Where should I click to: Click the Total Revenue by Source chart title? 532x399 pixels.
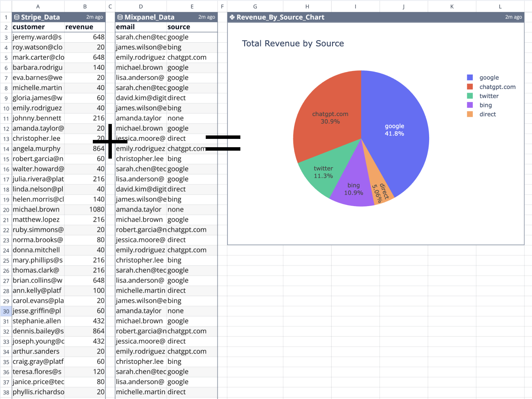(293, 44)
